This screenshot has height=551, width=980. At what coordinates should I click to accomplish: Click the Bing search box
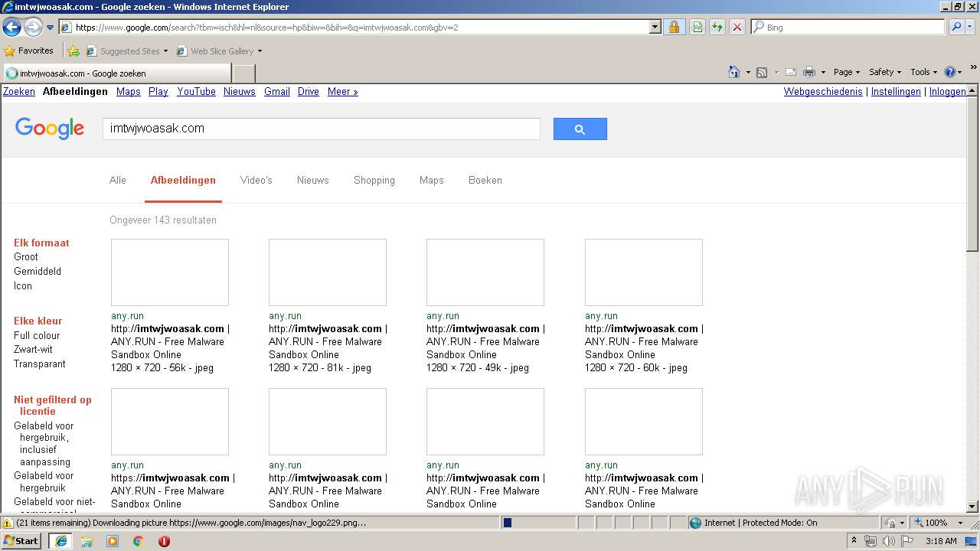pyautogui.click(x=848, y=27)
